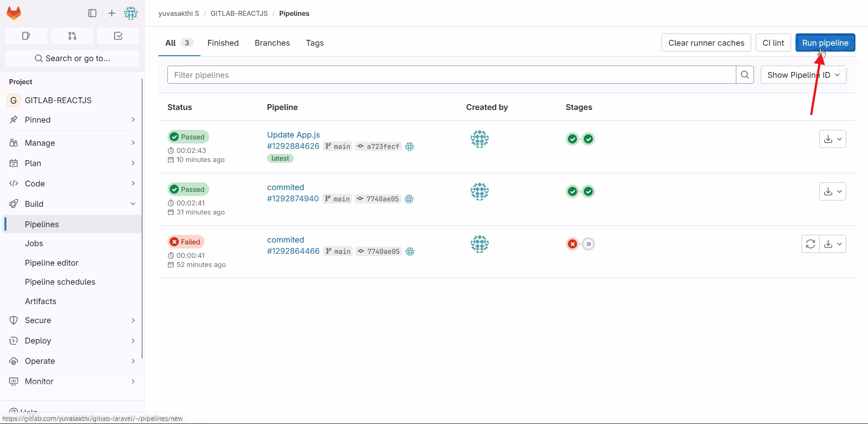Click the Run pipeline button
This screenshot has height=424, width=868.
(825, 43)
